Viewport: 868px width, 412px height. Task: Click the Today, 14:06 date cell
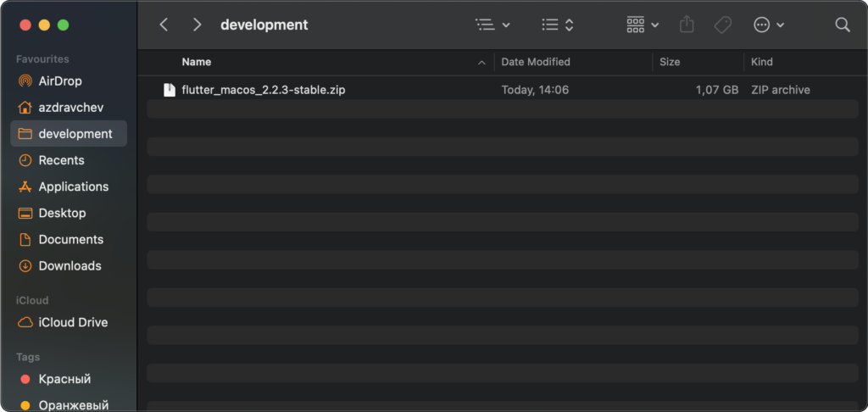click(535, 90)
